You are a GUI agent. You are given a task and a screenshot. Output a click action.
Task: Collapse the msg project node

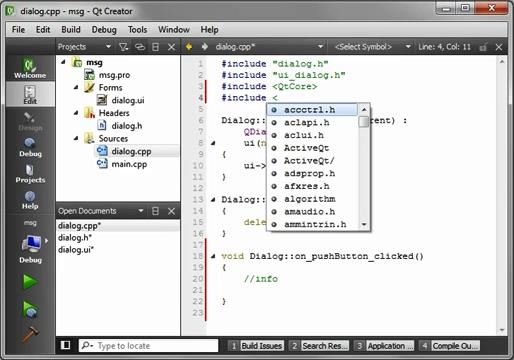click(x=63, y=62)
